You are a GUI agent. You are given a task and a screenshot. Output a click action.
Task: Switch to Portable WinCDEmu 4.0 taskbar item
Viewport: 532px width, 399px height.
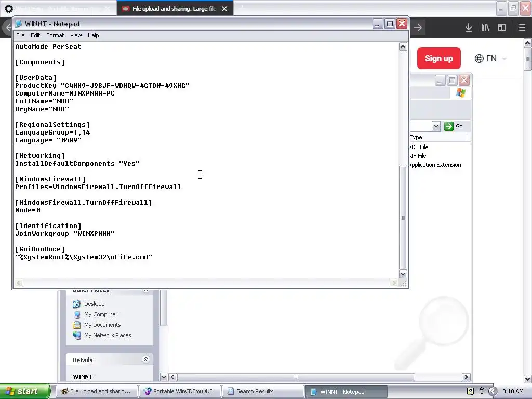(180, 391)
